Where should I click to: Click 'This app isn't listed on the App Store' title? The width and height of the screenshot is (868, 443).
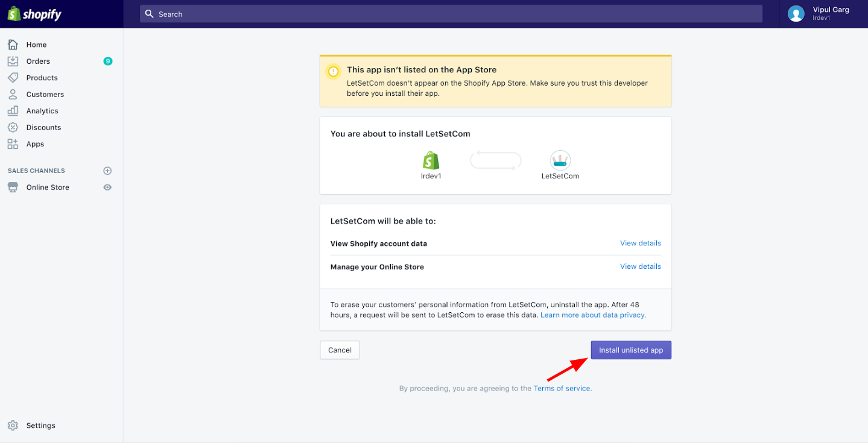(x=422, y=70)
